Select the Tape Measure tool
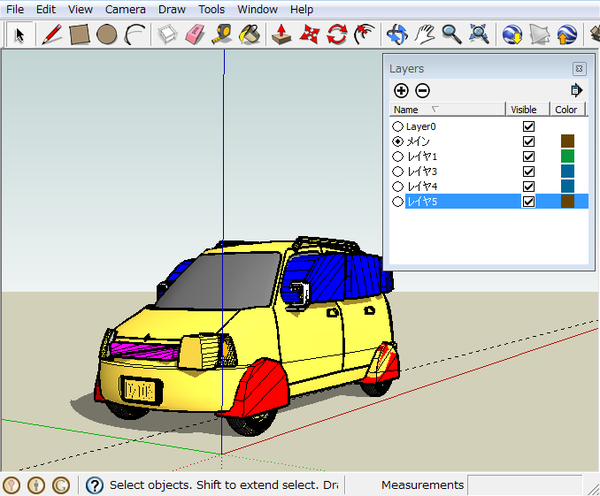Screen dimensions: 600x496 pyautogui.click(x=222, y=34)
